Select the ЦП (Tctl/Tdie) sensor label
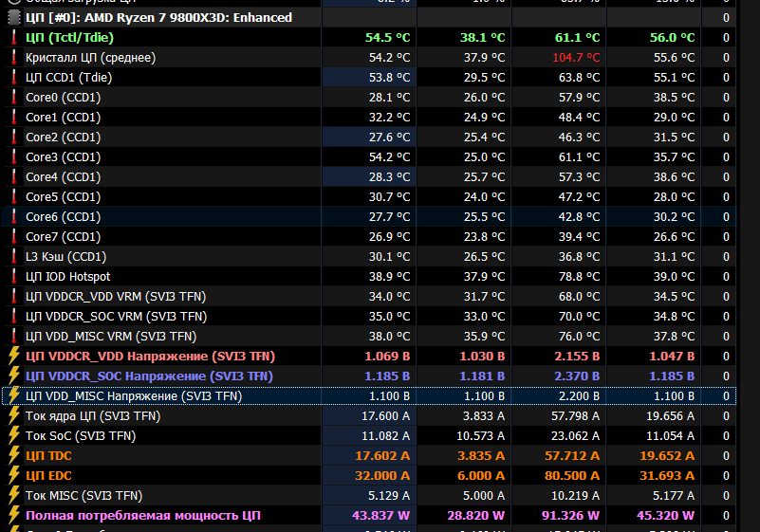 70,38
